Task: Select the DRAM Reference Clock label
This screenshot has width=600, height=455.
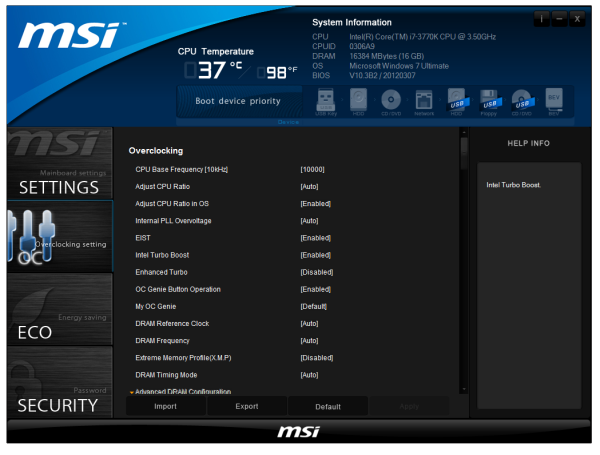Action: [172, 324]
